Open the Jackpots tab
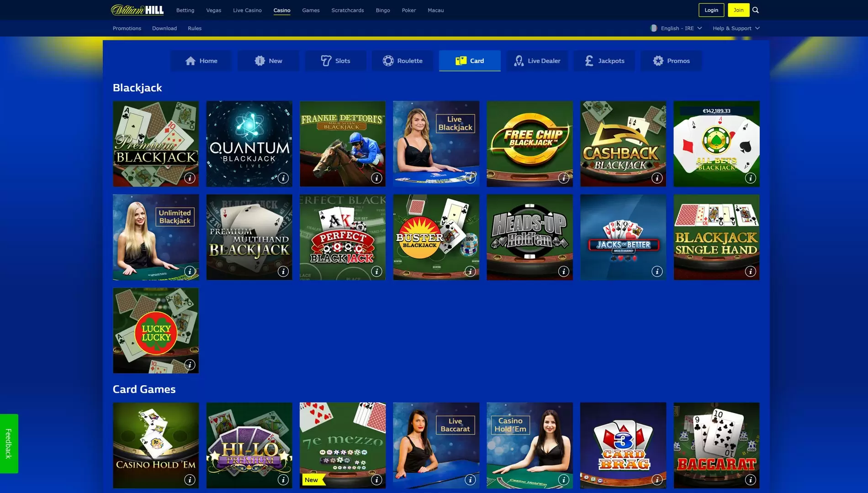The width and height of the screenshot is (868, 493). [x=604, y=61]
